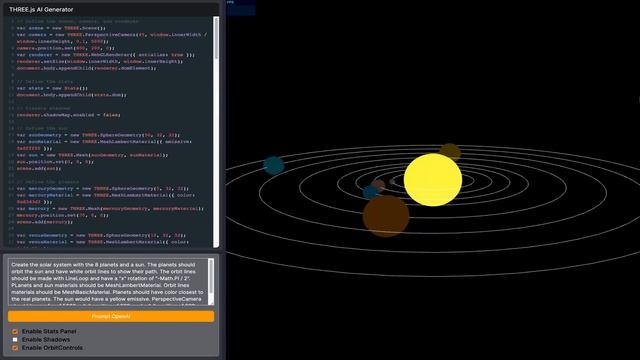Select the small blue planet near the sun
The image size is (640, 360).
tap(370, 192)
